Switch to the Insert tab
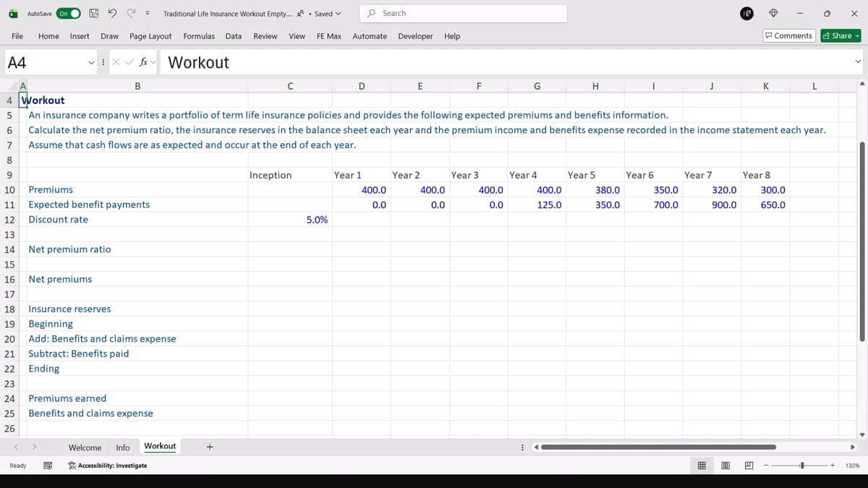The height and width of the screenshot is (488, 868). tap(80, 36)
